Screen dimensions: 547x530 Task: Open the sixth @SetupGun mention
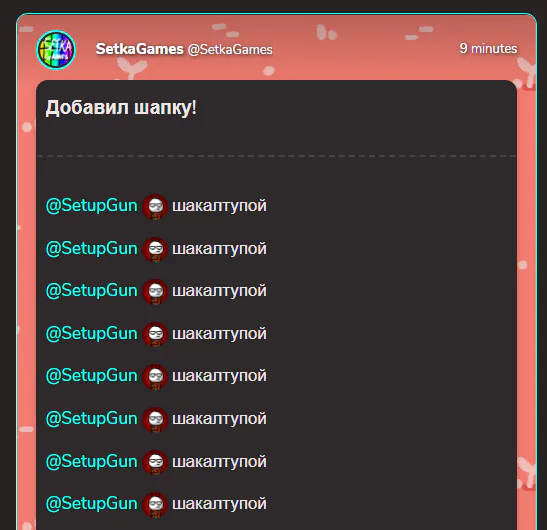click(x=92, y=419)
